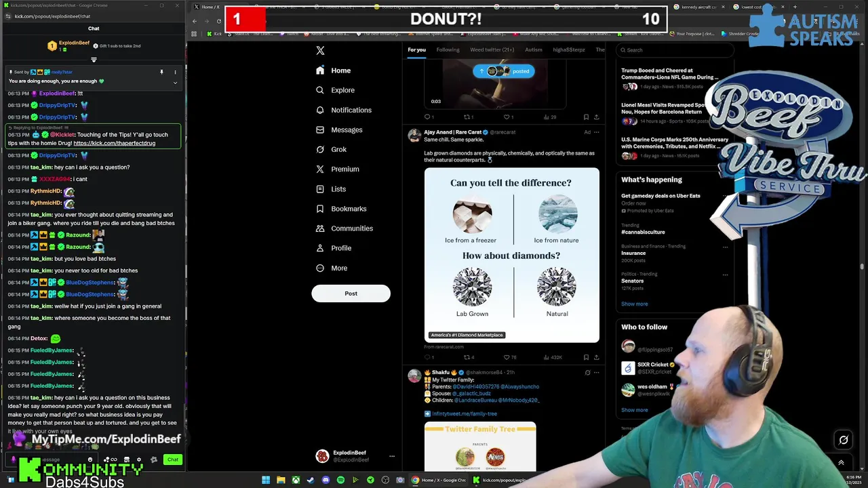Collapse the pinned message chevron in Kick
The height and width of the screenshot is (488, 868).
[x=175, y=83]
